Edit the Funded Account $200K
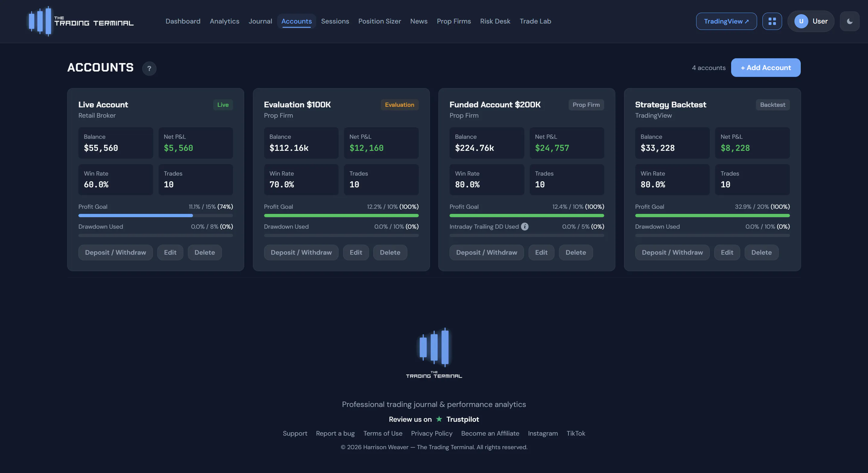This screenshot has width=868, height=473. pos(541,252)
